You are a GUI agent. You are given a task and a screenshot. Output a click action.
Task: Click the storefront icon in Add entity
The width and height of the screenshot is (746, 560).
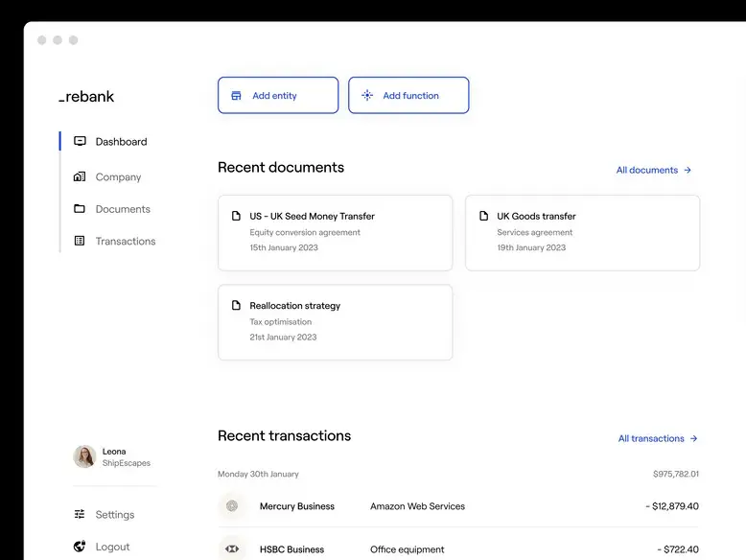236,96
